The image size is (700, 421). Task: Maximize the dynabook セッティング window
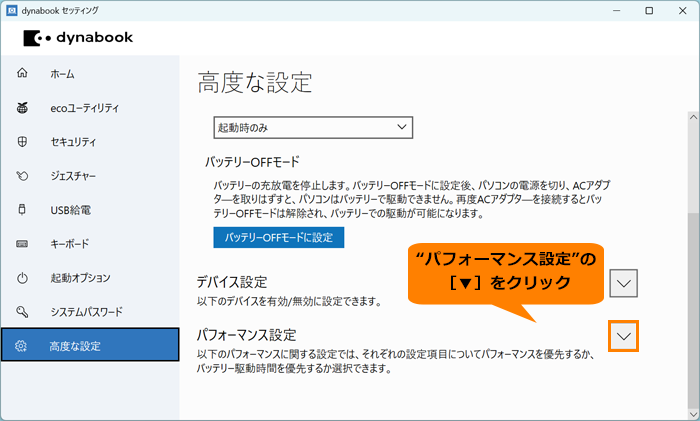(x=649, y=10)
